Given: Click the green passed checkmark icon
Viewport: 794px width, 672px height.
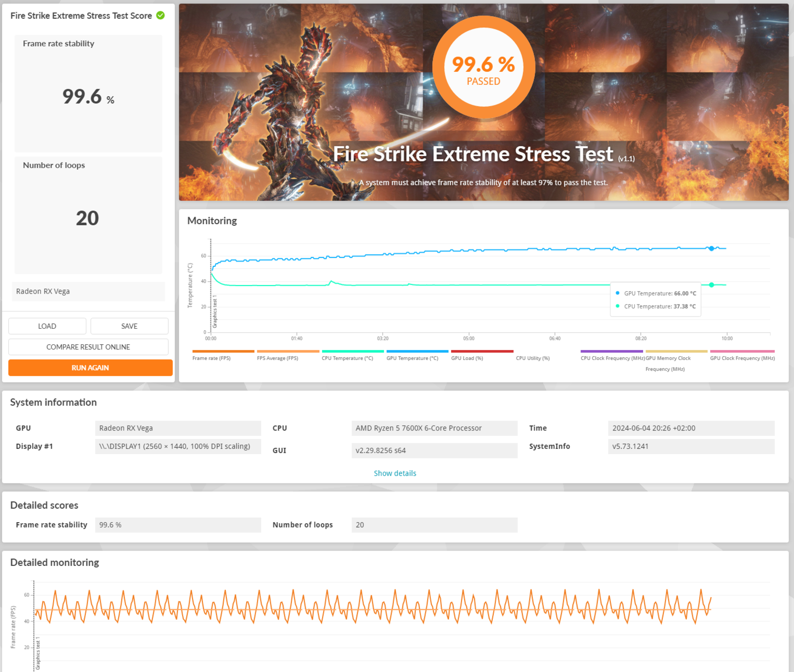Looking at the screenshot, I should click(x=160, y=15).
